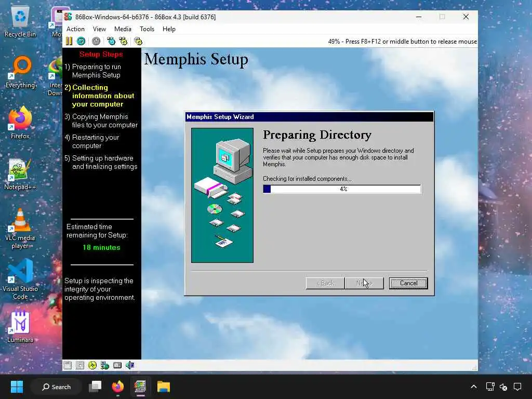Click the 4% setup progress bar
532x399 pixels.
[x=342, y=189]
